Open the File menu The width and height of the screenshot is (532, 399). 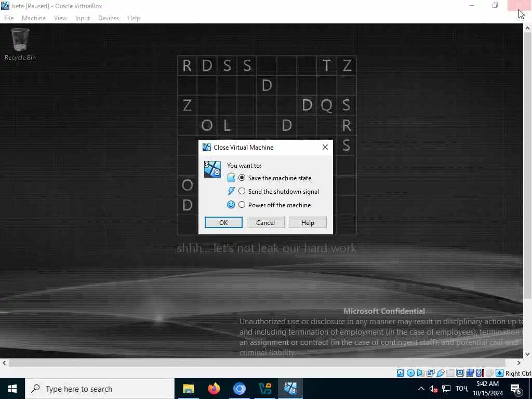click(9, 18)
